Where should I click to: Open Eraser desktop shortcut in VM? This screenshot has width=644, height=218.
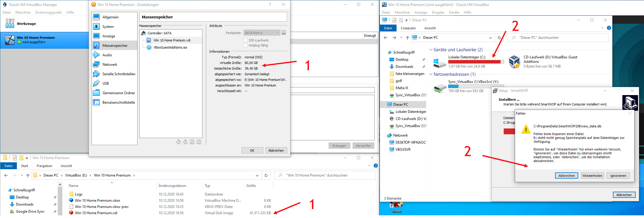[397, 207]
